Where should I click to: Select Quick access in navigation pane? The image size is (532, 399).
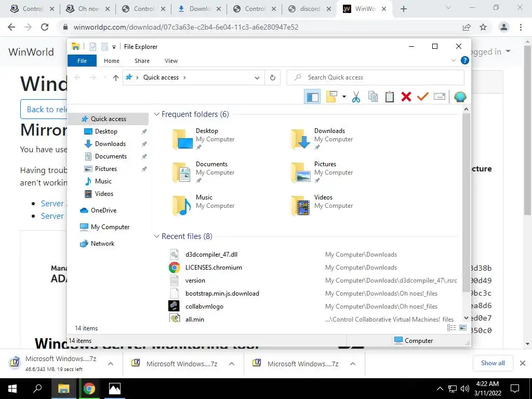coord(108,119)
